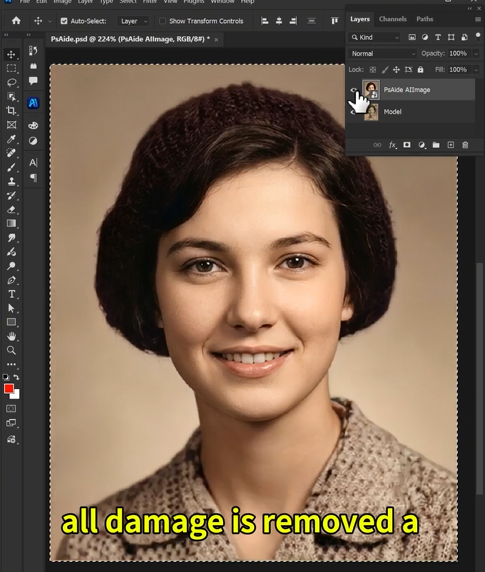Open the Color palette panel icon

click(33, 125)
